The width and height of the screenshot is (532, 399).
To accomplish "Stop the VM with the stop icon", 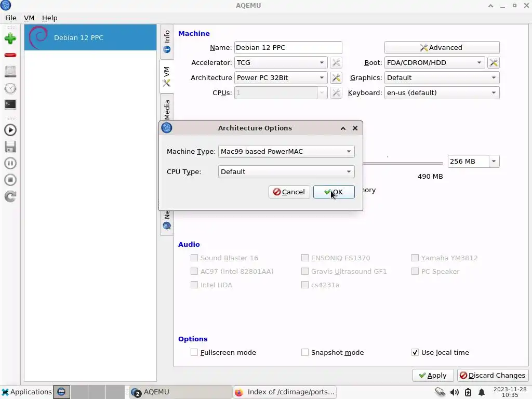I will [x=10, y=180].
